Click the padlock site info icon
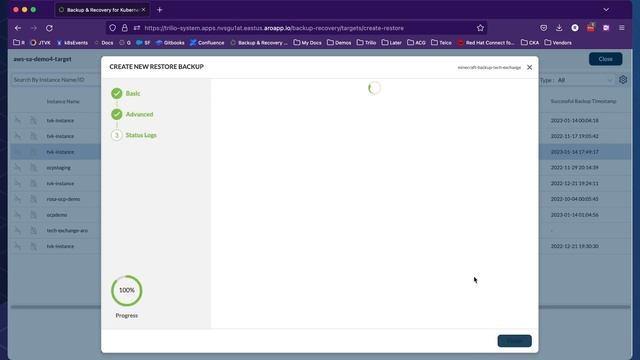The image size is (640, 360). pos(124,28)
